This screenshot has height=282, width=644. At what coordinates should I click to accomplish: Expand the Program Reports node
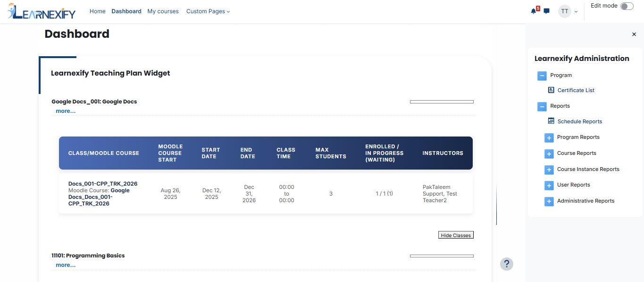coord(549,137)
